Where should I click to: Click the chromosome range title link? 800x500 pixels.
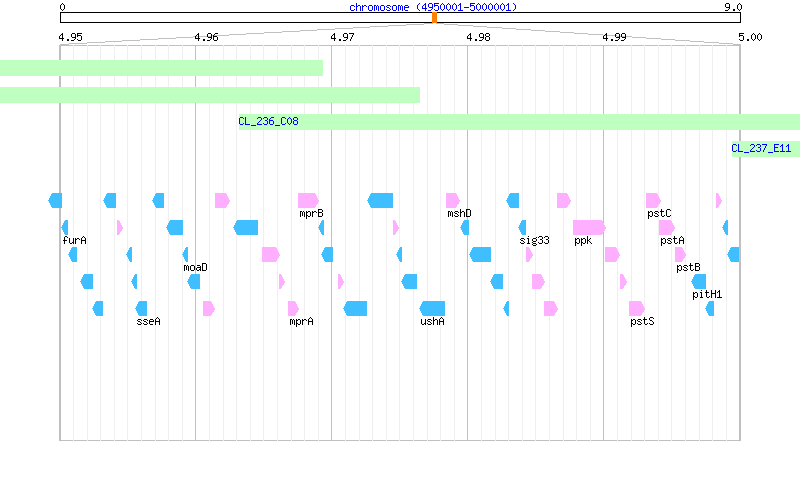(433, 7)
